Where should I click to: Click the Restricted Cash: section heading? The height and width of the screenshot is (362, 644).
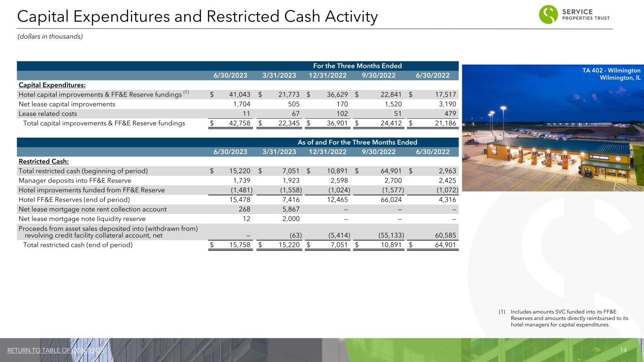click(43, 161)
